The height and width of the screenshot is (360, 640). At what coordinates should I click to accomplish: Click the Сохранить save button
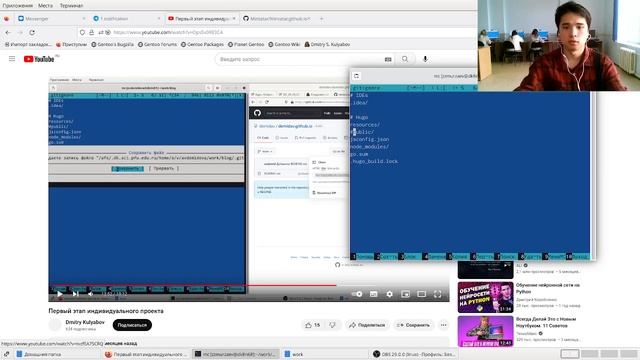413,325
